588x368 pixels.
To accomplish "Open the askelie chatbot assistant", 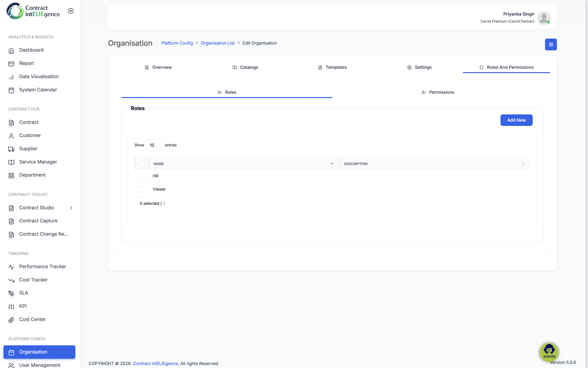I will 549,352.
